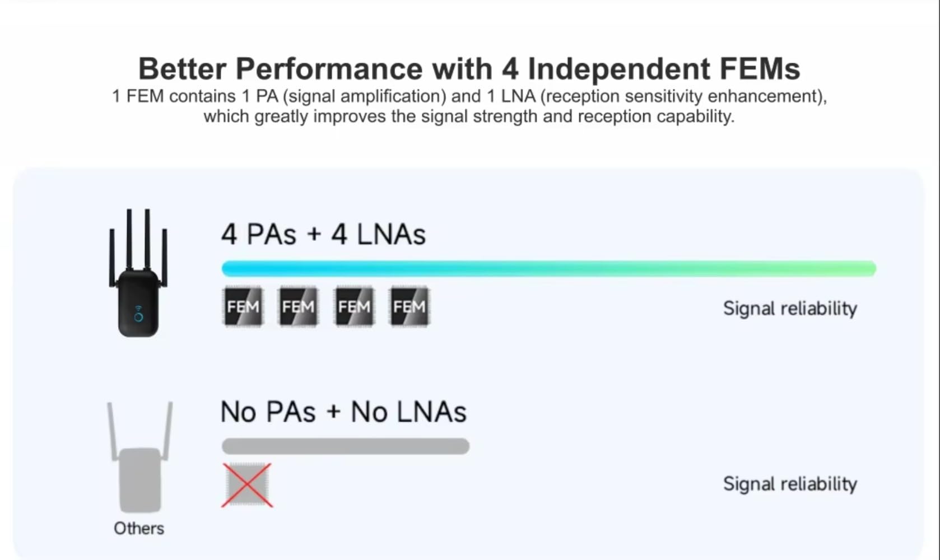Click Signal reliability label in Others row

(790, 484)
